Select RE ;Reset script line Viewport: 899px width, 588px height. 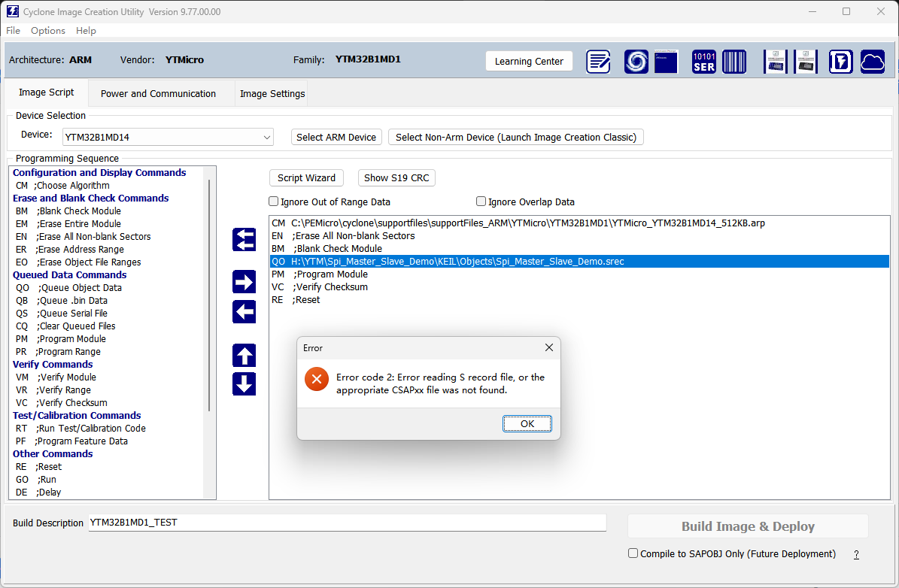point(579,299)
